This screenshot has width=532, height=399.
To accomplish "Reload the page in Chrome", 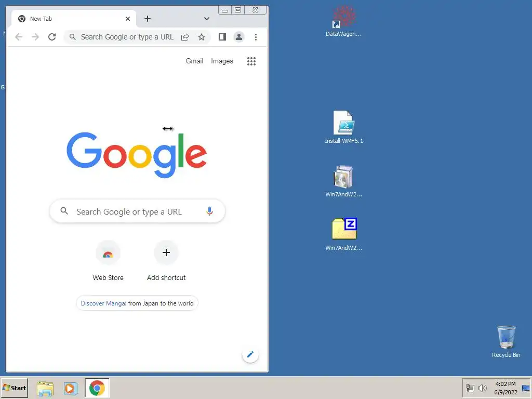I will 52,37.
